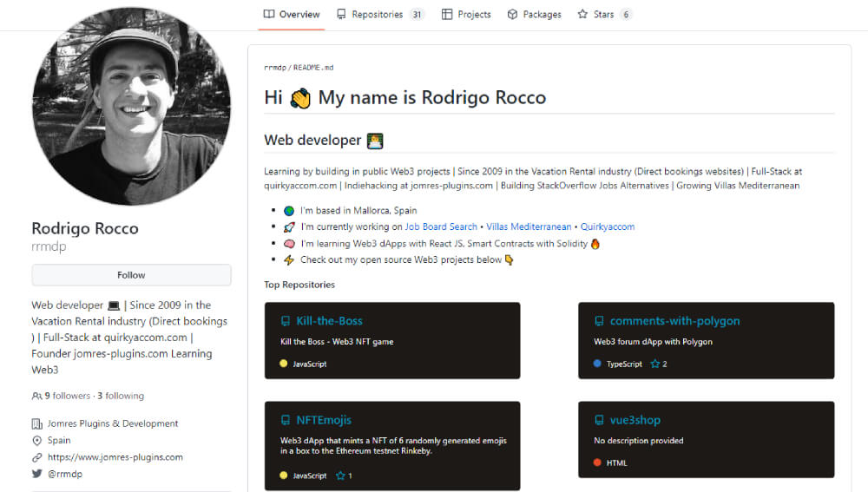Click the star icon on NFTEmojis card
The height and width of the screenshot is (492, 868).
tap(340, 475)
